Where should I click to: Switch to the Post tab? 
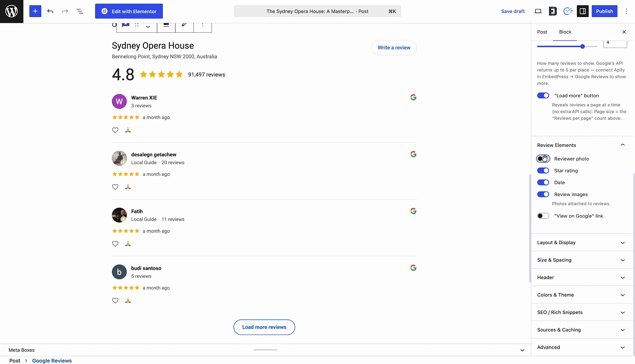[x=542, y=32]
